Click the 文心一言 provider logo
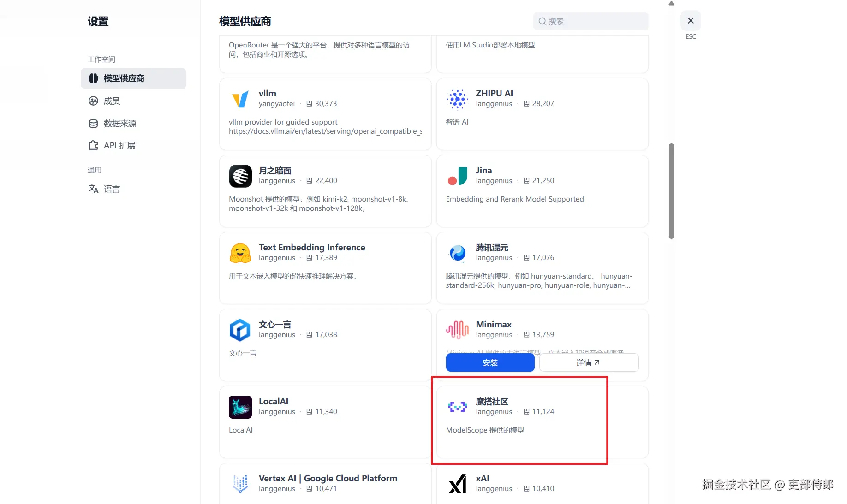This screenshot has height=504, width=847. tap(240, 330)
